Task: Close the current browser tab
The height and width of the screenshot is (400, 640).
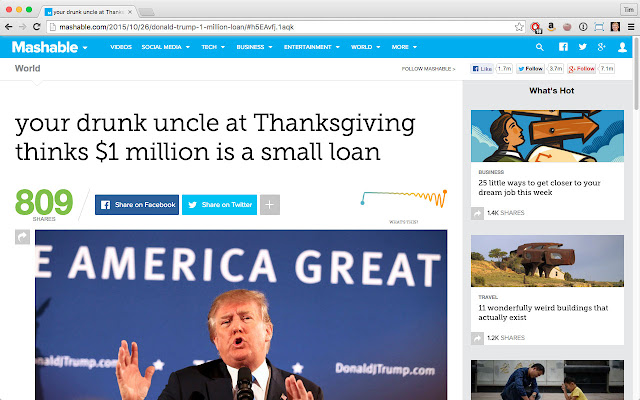Action: [130, 12]
